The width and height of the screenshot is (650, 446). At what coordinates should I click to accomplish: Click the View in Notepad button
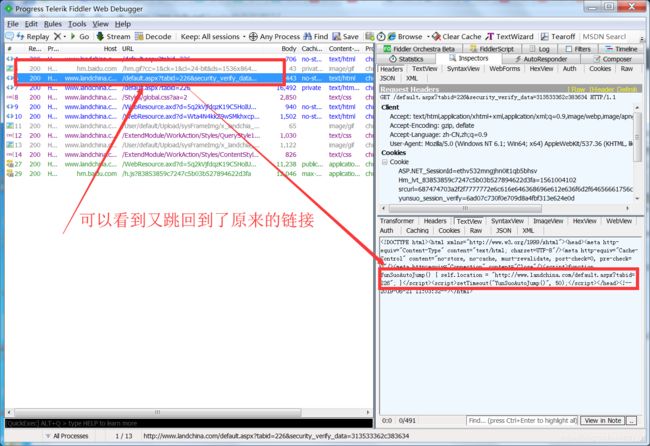click(602, 420)
